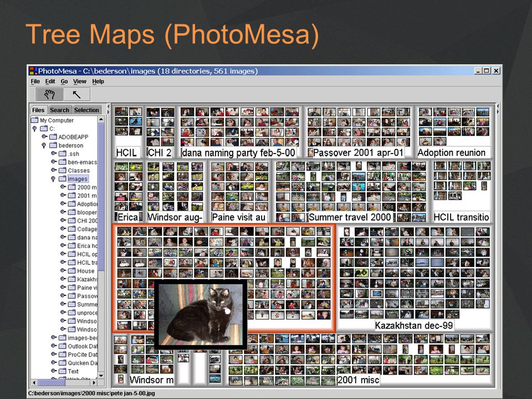Open the File menu
This screenshot has height=399, width=532.
[35, 81]
